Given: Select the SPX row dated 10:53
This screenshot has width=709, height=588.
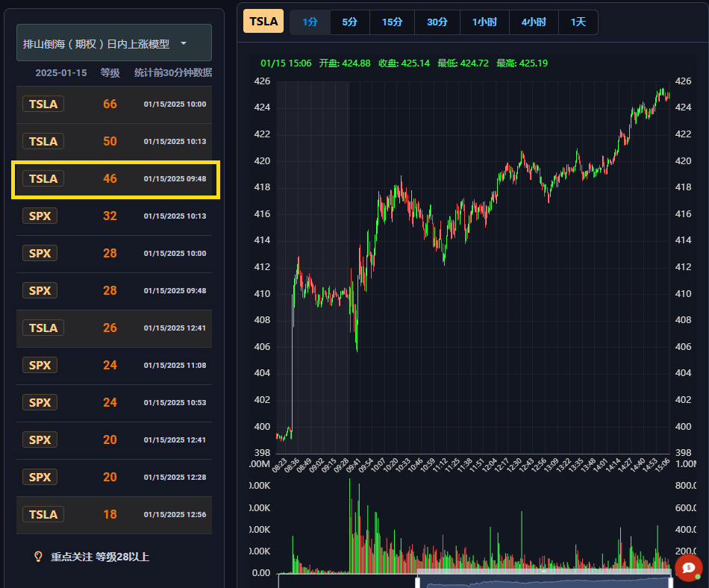Looking at the screenshot, I should [114, 403].
